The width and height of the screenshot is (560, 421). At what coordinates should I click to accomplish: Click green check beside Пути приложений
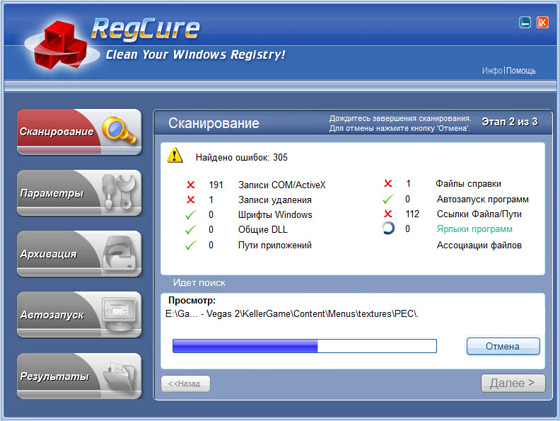click(x=190, y=245)
